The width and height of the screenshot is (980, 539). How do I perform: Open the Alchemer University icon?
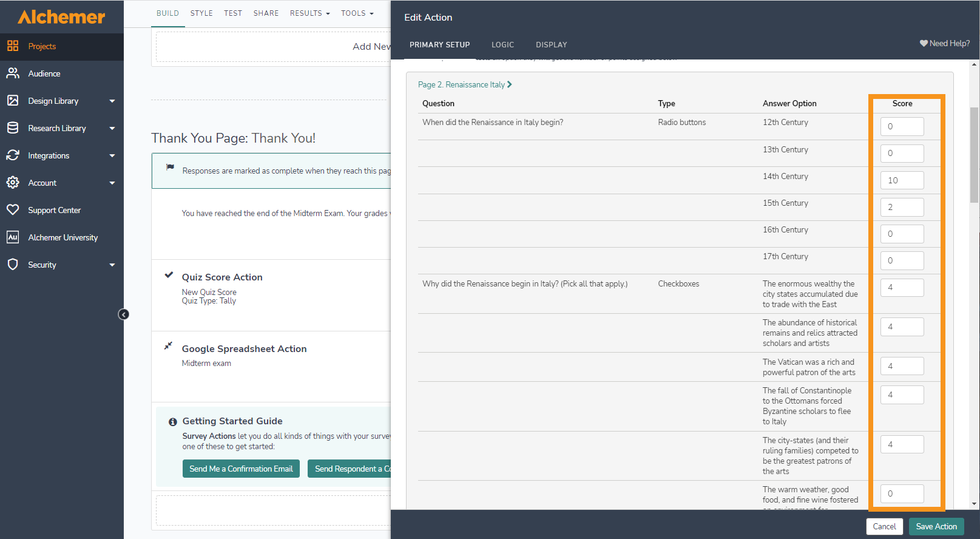(x=13, y=237)
